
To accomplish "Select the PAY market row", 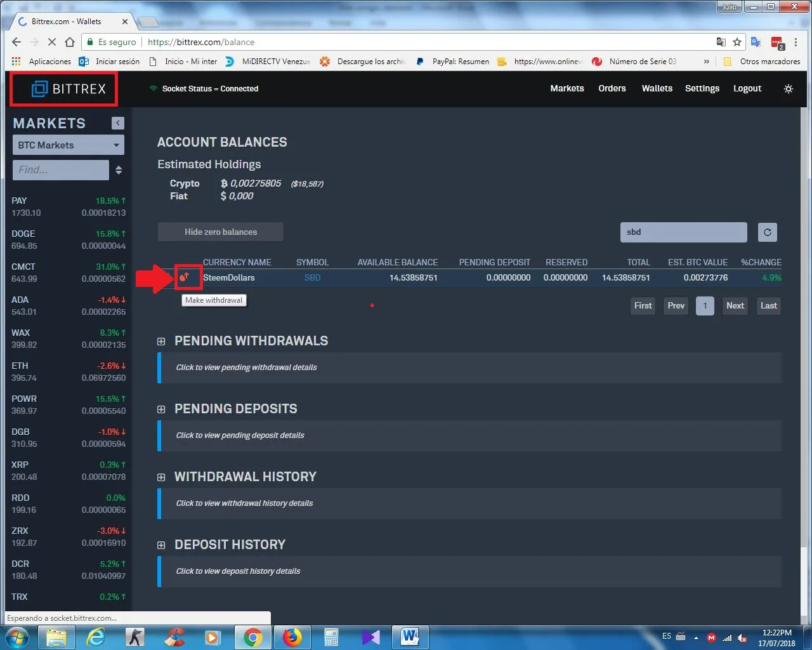I will pos(69,207).
